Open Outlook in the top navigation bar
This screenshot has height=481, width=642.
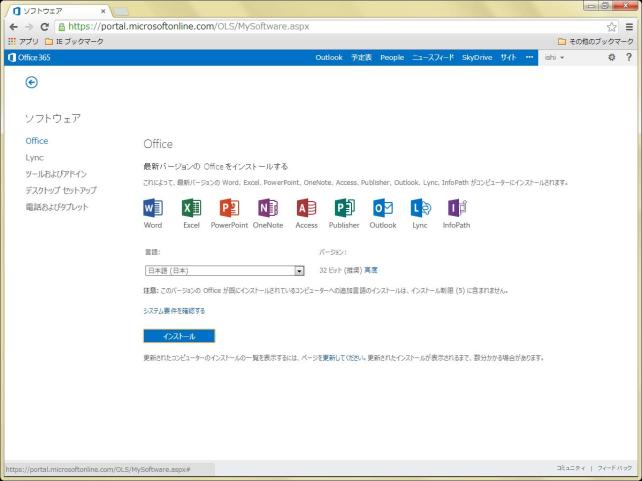(x=329, y=57)
